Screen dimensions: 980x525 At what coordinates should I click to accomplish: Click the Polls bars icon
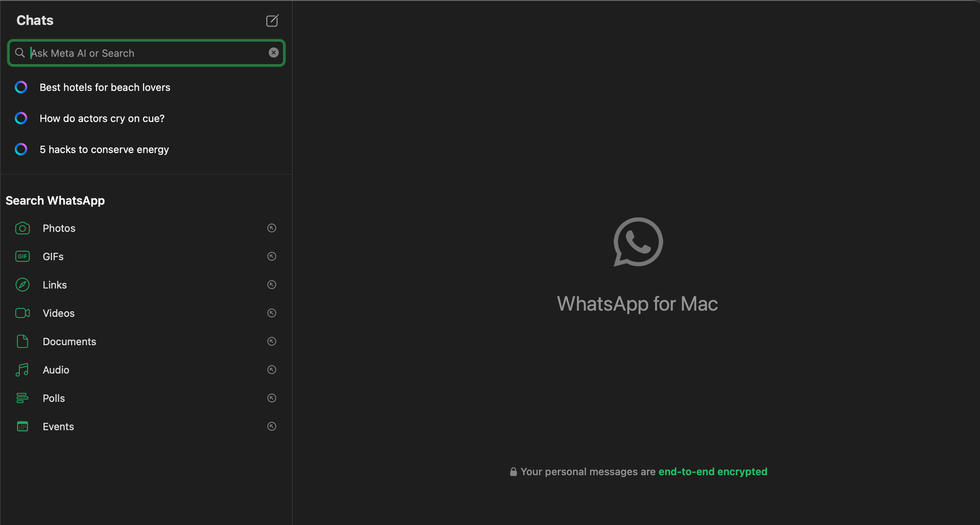tap(22, 398)
